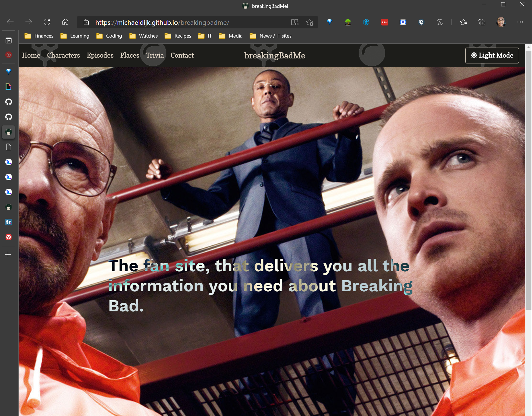The image size is (532, 416).
Task: Open the Contact page
Action: point(182,55)
